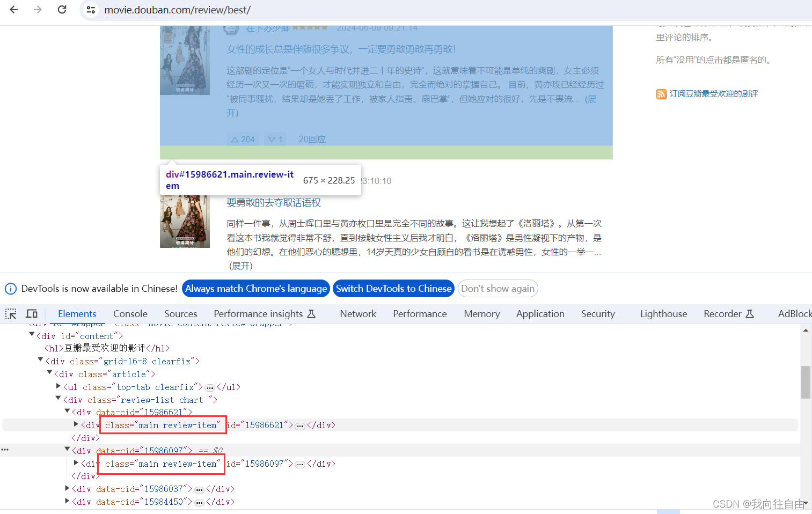Click the scrollbar down arrow in Elements panel
This screenshot has width=812, height=514.
point(806,503)
